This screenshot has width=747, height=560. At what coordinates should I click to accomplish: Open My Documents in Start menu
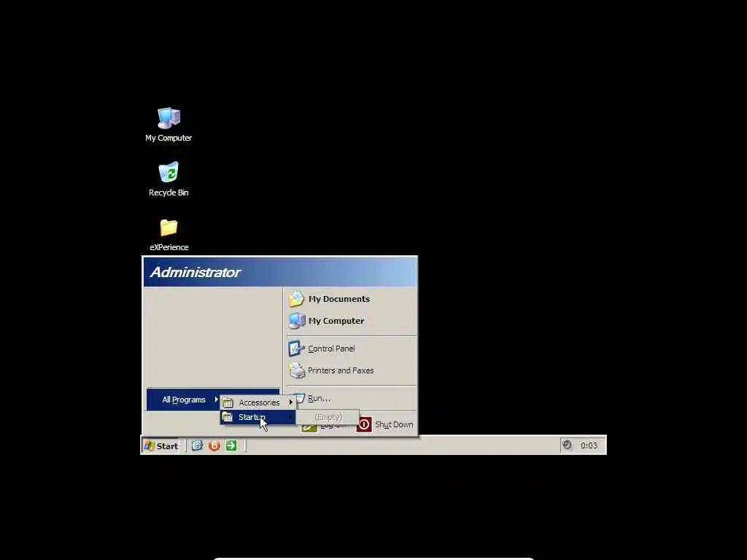[352, 299]
